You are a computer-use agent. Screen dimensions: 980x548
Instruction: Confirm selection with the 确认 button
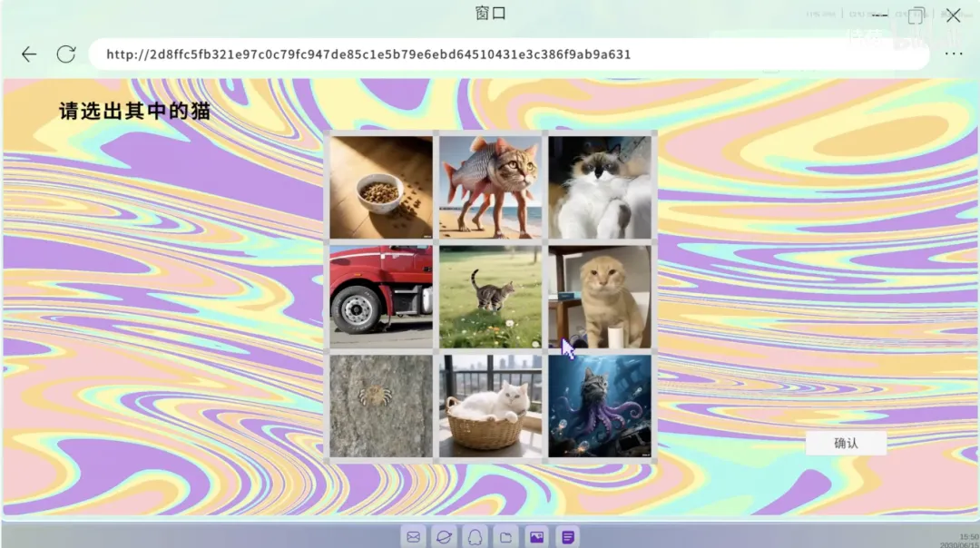(x=846, y=443)
